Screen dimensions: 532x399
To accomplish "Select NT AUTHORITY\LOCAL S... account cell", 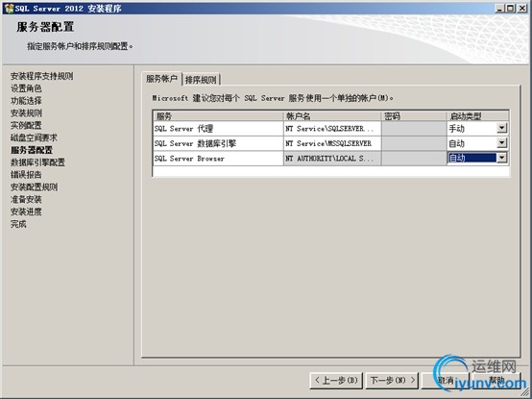I will point(332,159).
